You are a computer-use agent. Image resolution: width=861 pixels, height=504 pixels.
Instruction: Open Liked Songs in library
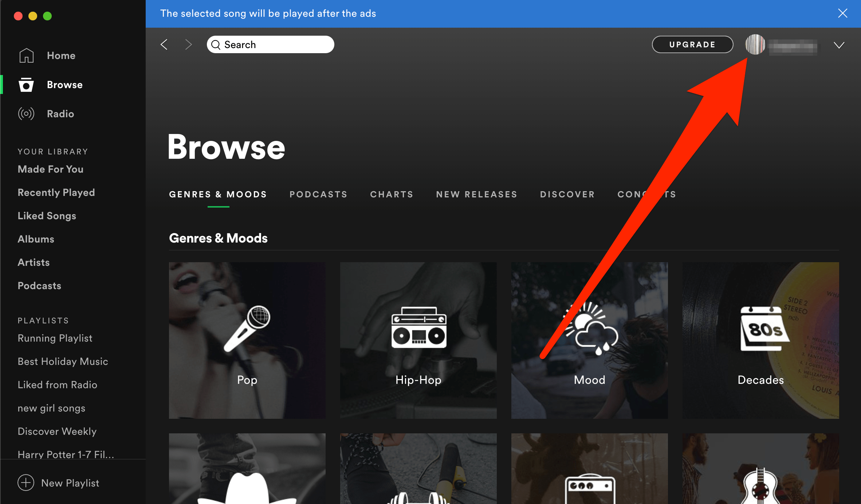tap(47, 216)
